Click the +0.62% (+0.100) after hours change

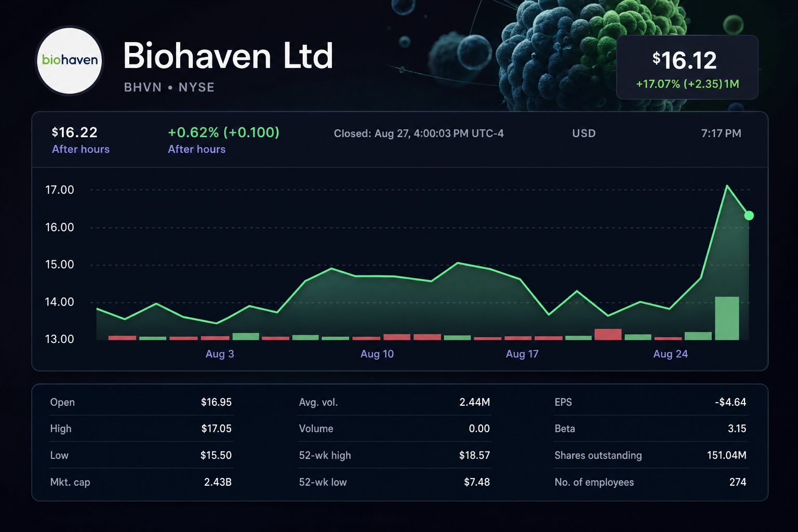[223, 132]
